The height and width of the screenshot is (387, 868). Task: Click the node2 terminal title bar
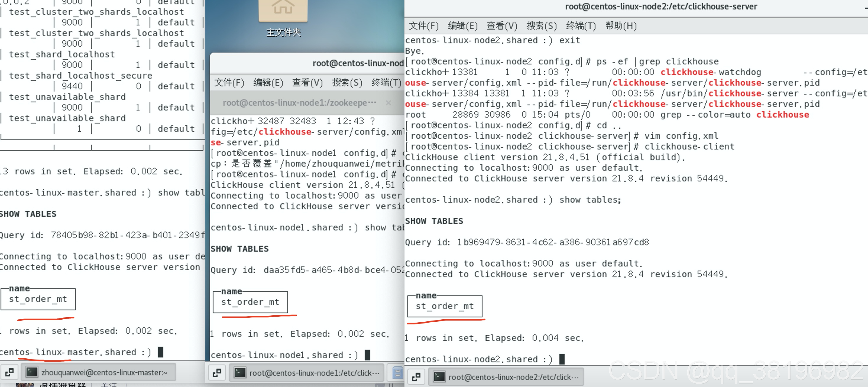pos(660,7)
